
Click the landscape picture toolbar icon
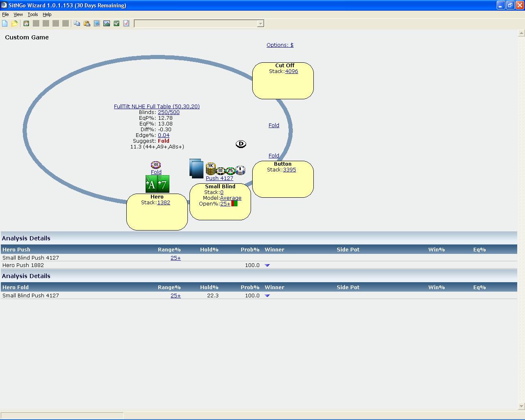pyautogui.click(x=107, y=23)
